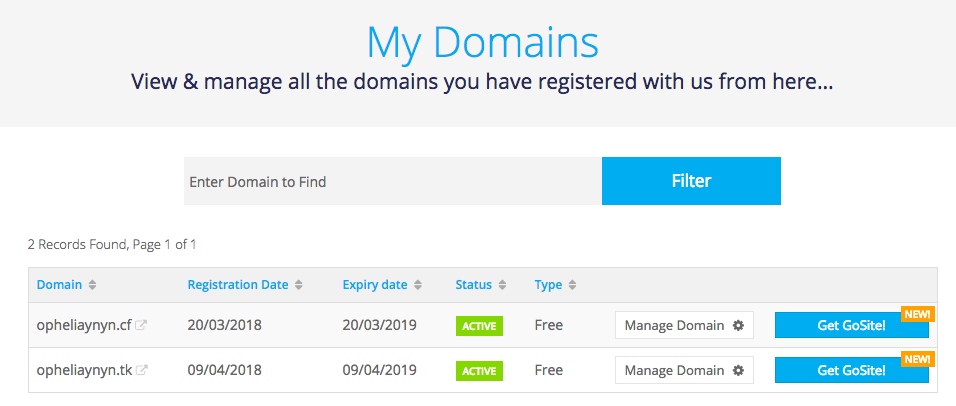Manage Domain for opheliaynyn.tk
Image resolution: width=956 pixels, height=406 pixels.
[684, 370]
